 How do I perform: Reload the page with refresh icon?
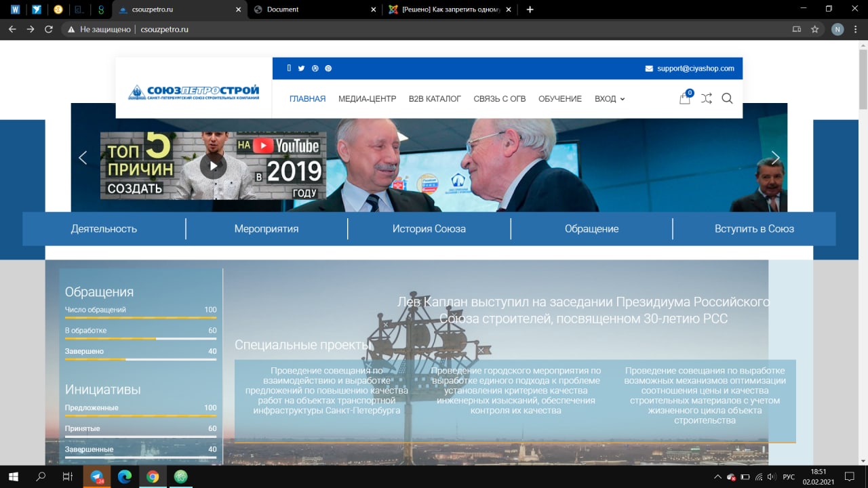tap(49, 29)
